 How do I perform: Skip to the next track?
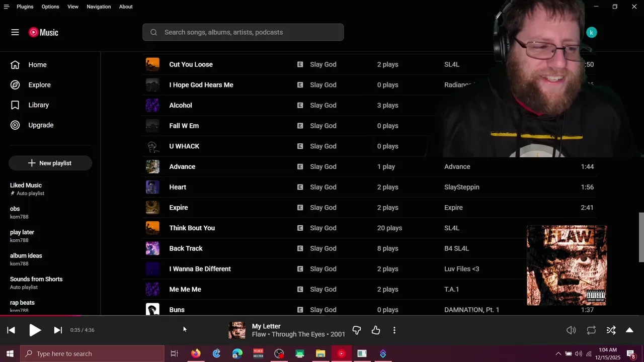(x=58, y=330)
